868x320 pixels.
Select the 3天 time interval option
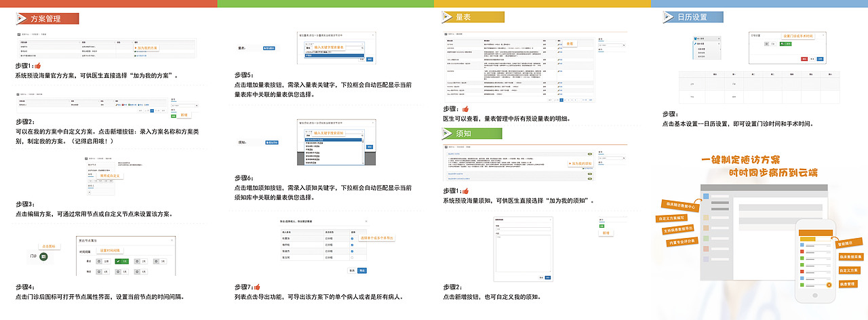tap(160, 261)
